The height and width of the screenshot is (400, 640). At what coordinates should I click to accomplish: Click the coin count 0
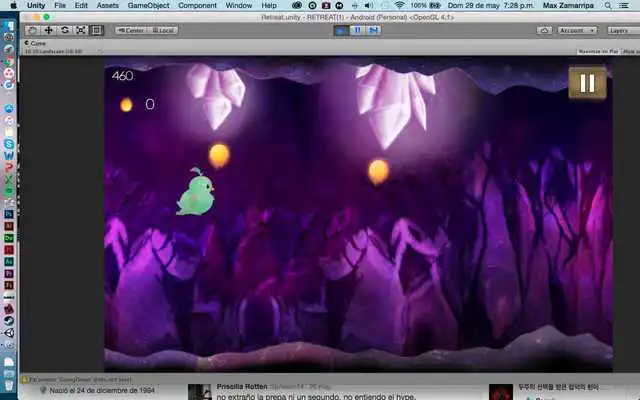pyautogui.click(x=150, y=104)
